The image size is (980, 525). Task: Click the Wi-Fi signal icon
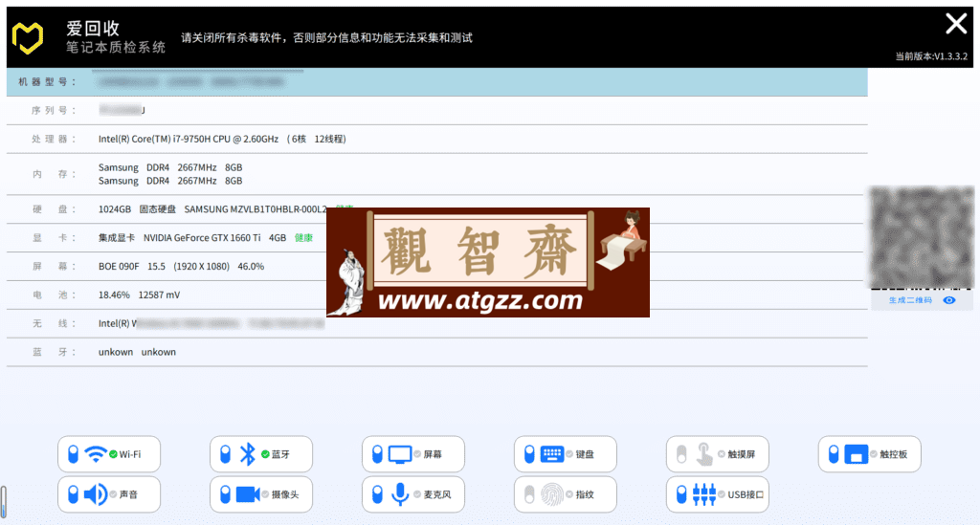[95, 454]
